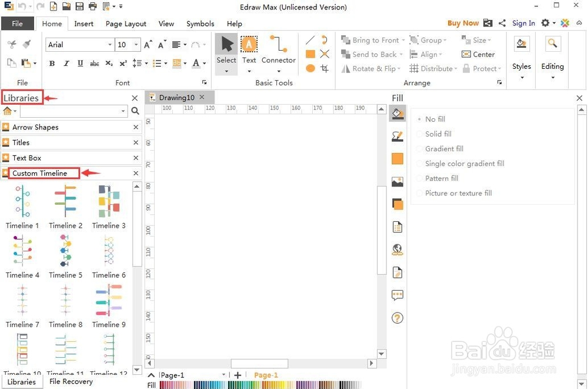
Task: Apply subscript formatting
Action: [x=109, y=64]
